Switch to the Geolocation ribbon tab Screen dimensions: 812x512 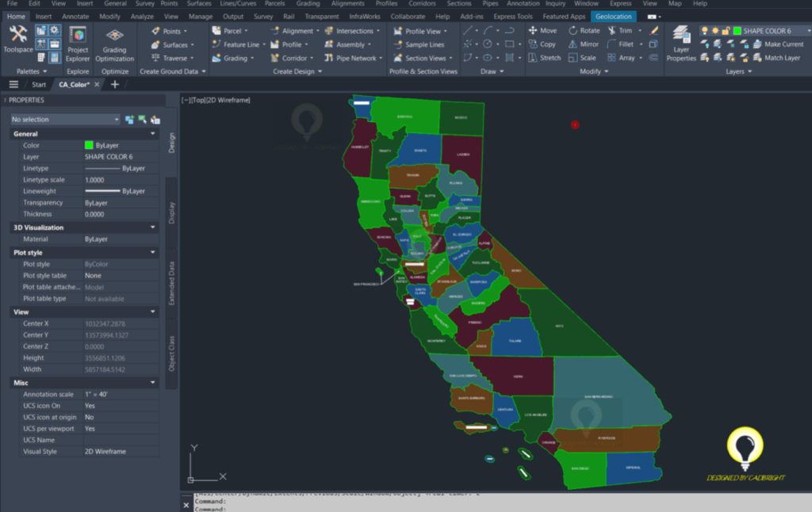(614, 15)
